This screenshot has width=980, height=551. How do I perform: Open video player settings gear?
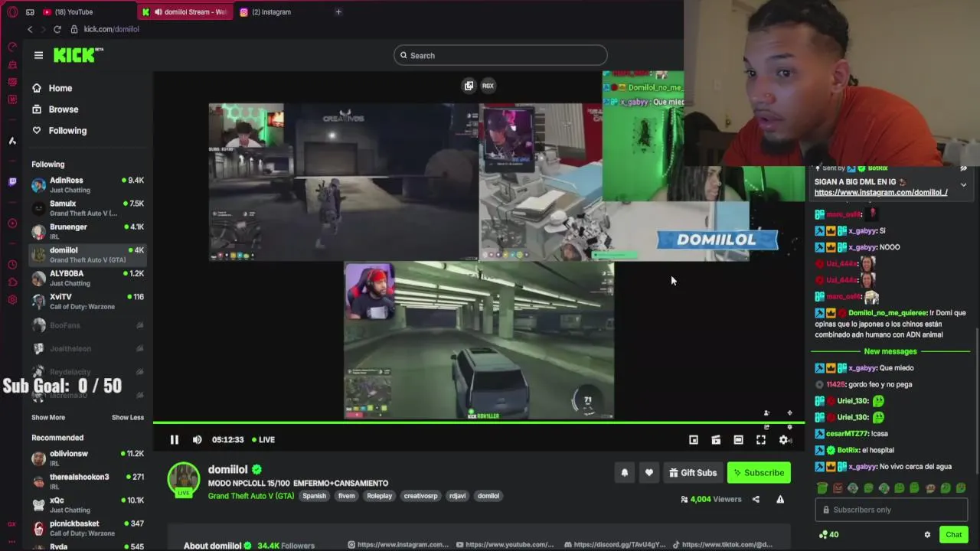click(784, 439)
